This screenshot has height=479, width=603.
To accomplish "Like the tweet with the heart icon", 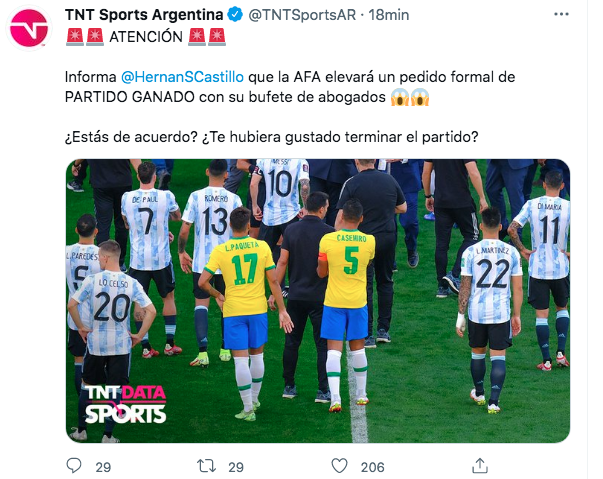I will [x=340, y=466].
